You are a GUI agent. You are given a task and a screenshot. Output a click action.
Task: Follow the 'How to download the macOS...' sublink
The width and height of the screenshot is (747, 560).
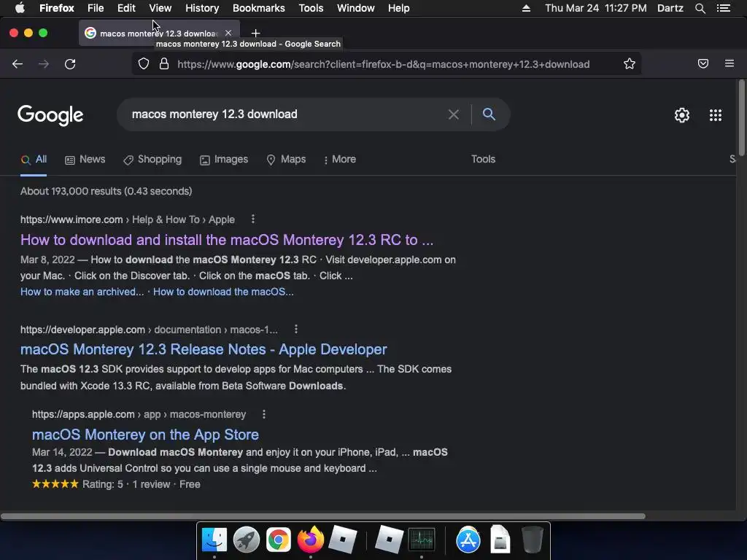pyautogui.click(x=223, y=292)
